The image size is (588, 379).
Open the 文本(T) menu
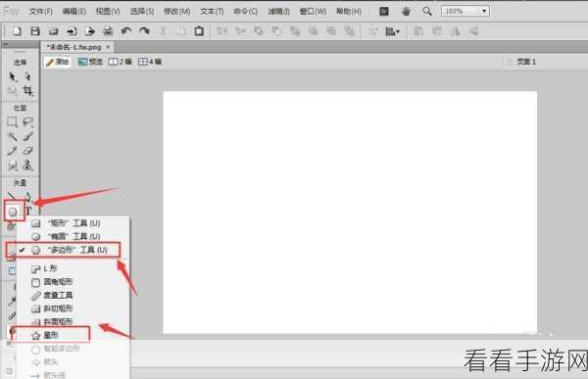(x=212, y=12)
